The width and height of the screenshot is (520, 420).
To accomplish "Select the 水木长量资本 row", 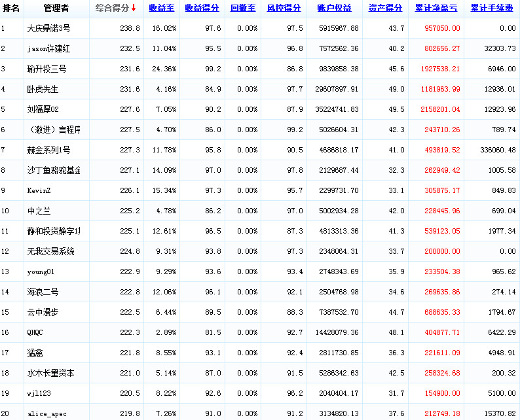I will pyautogui.click(x=50, y=374).
